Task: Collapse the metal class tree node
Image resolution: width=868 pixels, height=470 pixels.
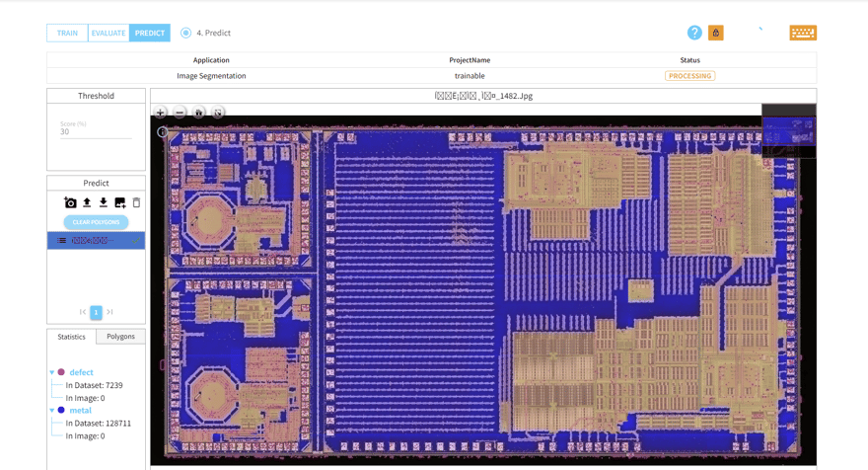Action: [52, 410]
